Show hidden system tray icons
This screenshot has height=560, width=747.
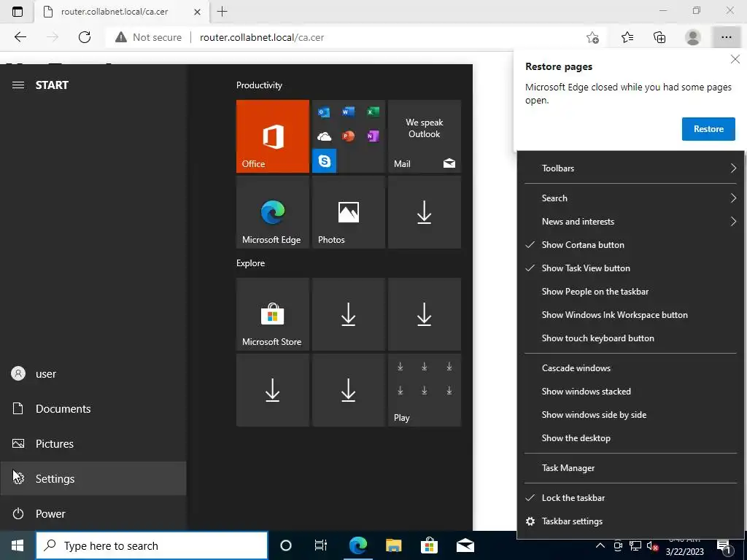click(600, 545)
